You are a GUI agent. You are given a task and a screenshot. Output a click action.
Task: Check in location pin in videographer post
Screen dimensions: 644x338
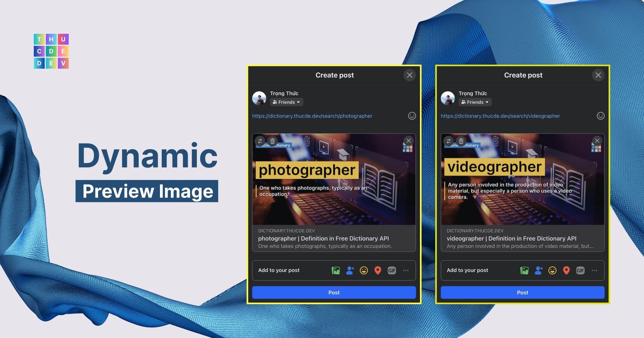point(566,270)
